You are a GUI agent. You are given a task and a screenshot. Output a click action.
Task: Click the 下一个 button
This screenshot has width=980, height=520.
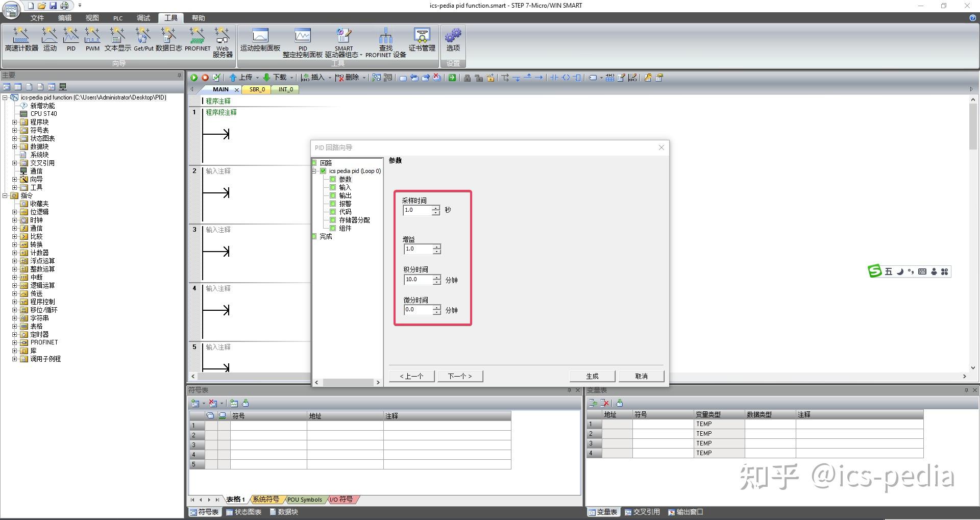460,376
